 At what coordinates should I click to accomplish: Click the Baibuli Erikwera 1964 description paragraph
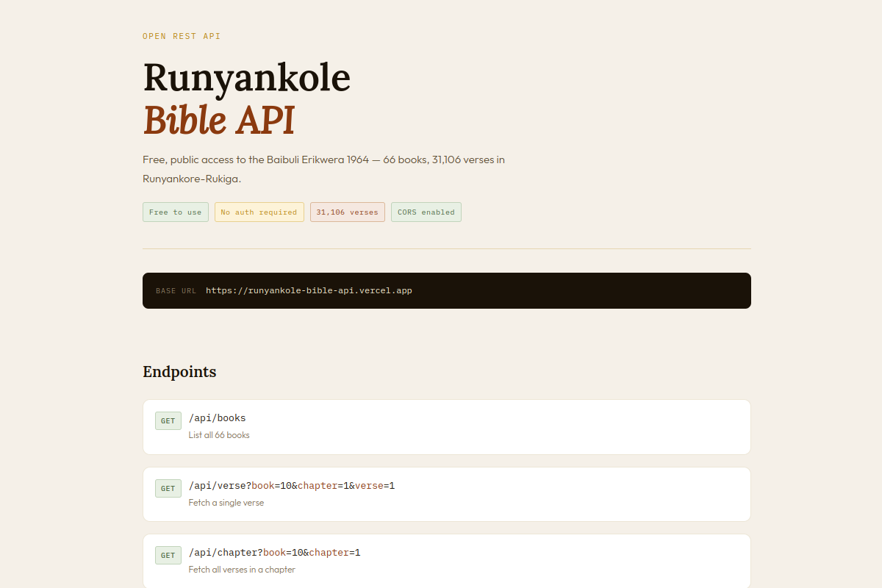pyautogui.click(x=323, y=169)
